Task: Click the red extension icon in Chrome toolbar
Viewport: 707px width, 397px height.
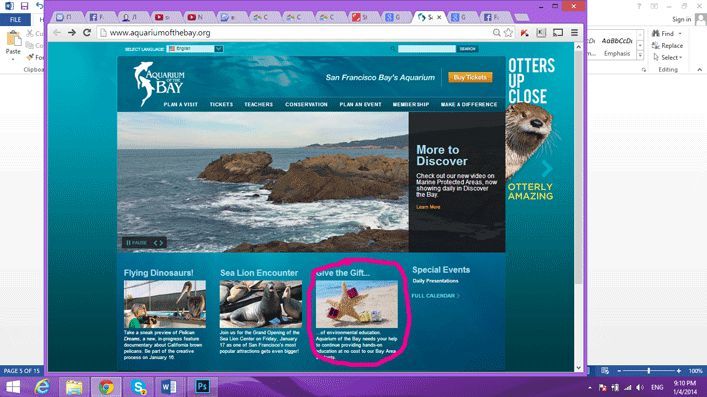Action: (x=524, y=32)
